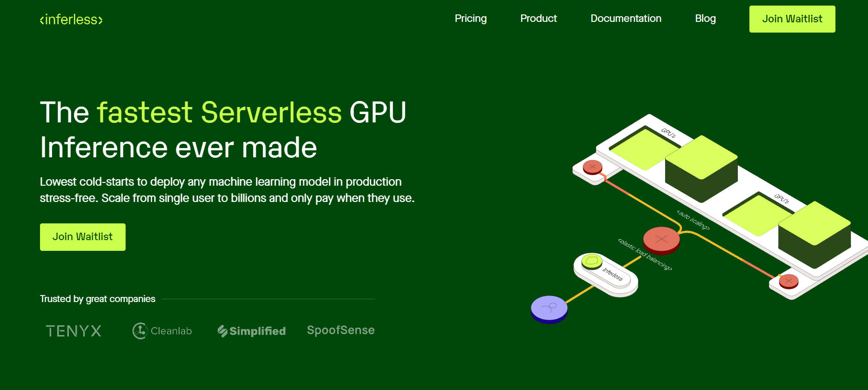This screenshot has height=390, width=868.
Task: Click the inferless logo in the header
Action: (71, 20)
